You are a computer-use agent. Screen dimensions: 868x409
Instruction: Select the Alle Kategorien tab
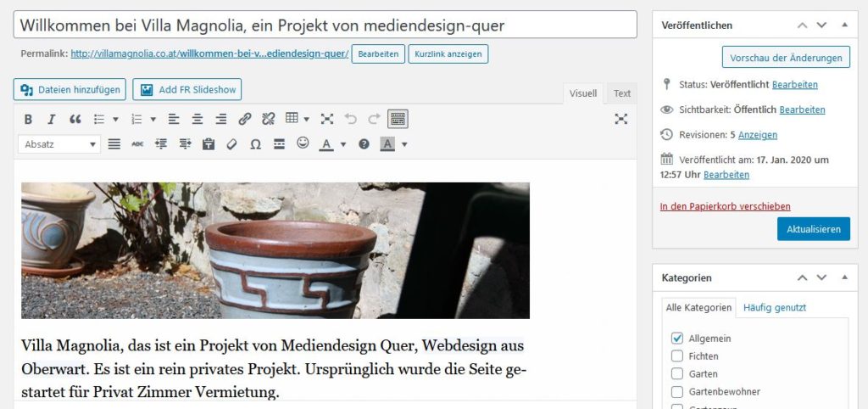[698, 307]
